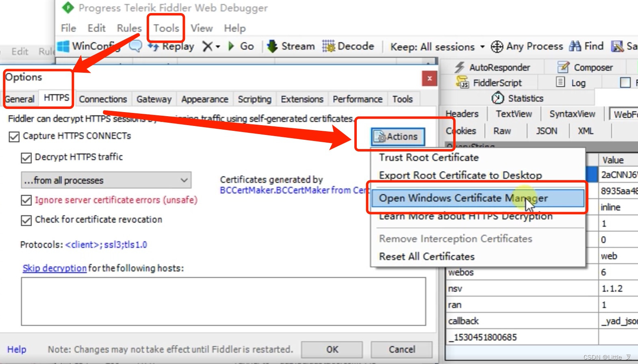The height and width of the screenshot is (364, 638).
Task: Toggle Ignore server certificate errors checkbox
Action: (x=26, y=200)
